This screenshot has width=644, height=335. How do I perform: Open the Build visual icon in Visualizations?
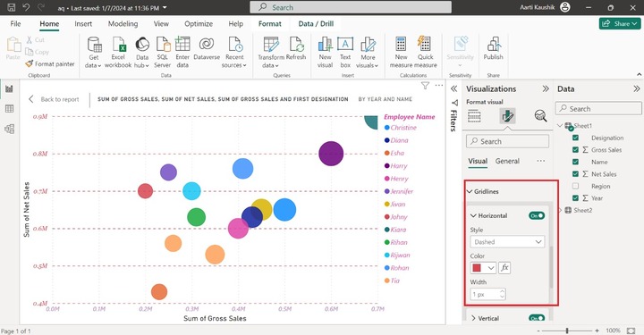pyautogui.click(x=474, y=116)
